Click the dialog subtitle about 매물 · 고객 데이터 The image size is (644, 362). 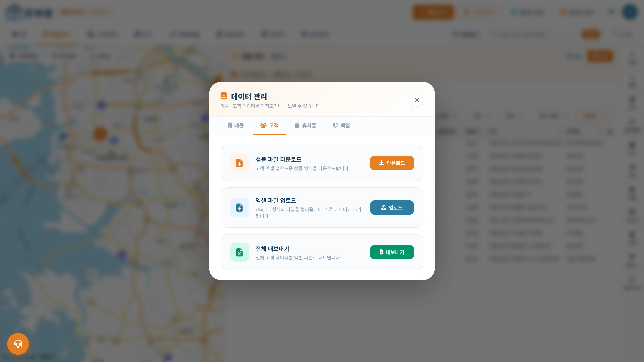coord(270,106)
